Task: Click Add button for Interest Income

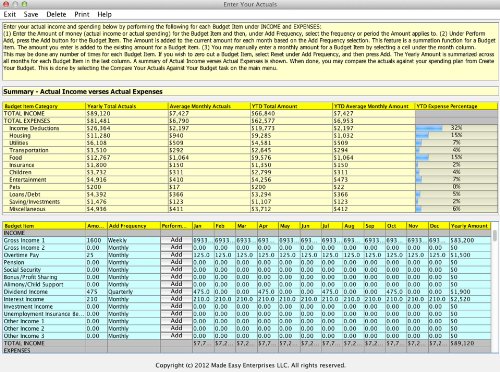Action: 176,299
